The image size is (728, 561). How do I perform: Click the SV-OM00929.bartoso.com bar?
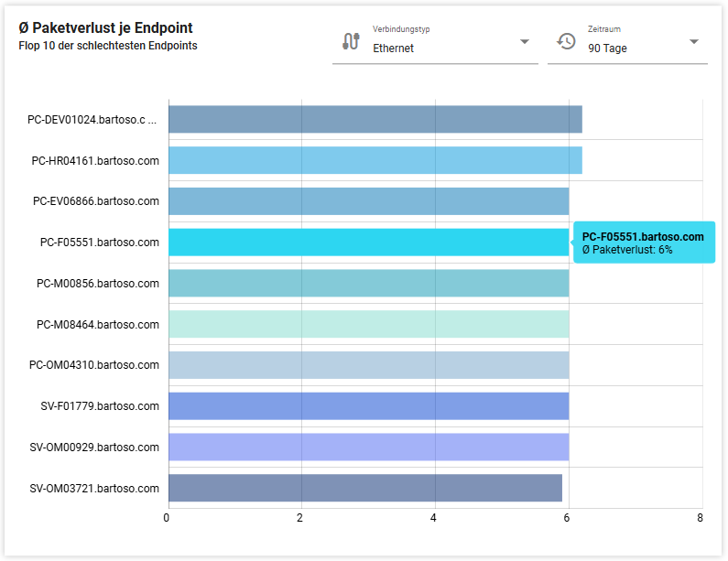click(x=368, y=447)
